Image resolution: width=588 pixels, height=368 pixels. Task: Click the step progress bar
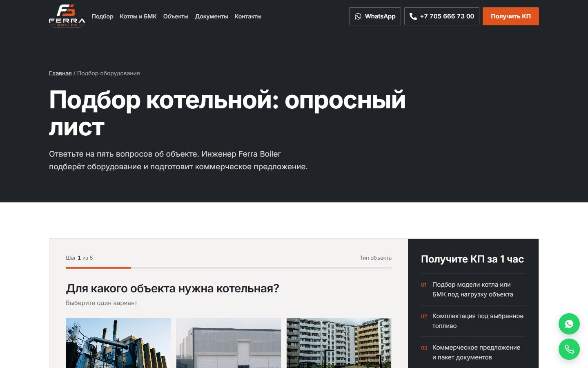tap(229, 268)
